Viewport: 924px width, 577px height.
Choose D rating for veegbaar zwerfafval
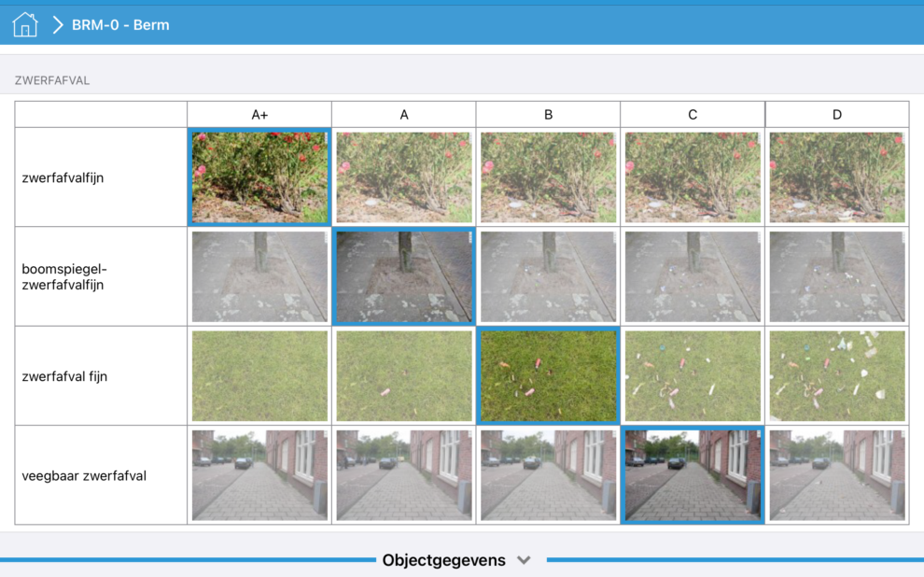click(x=836, y=475)
